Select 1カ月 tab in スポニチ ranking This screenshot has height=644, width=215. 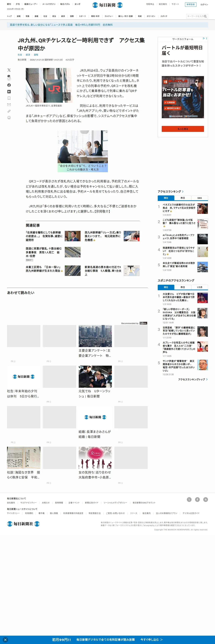(199, 287)
